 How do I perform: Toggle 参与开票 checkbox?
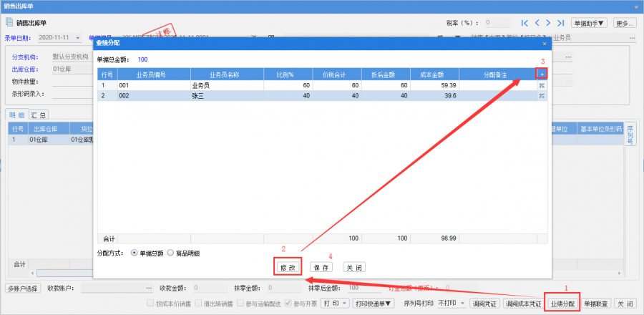[288, 304]
